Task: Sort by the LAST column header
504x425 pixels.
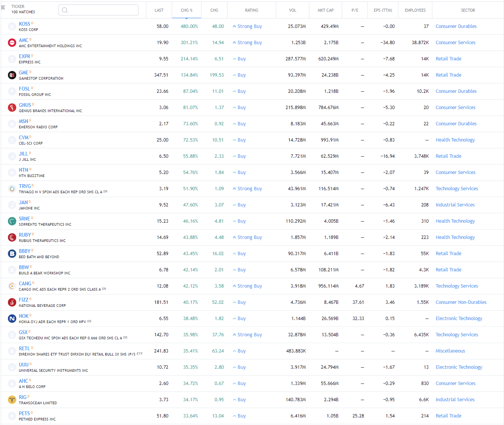Action: (x=159, y=10)
